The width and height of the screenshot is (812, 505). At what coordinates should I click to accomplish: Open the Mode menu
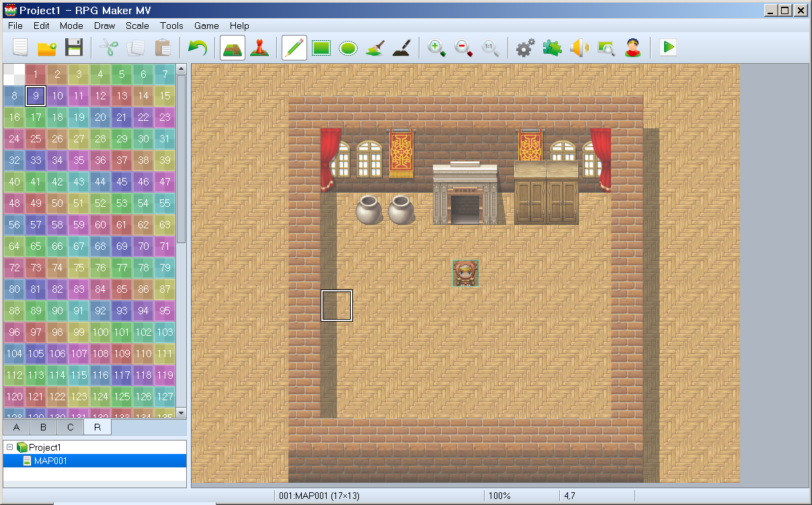[71, 26]
